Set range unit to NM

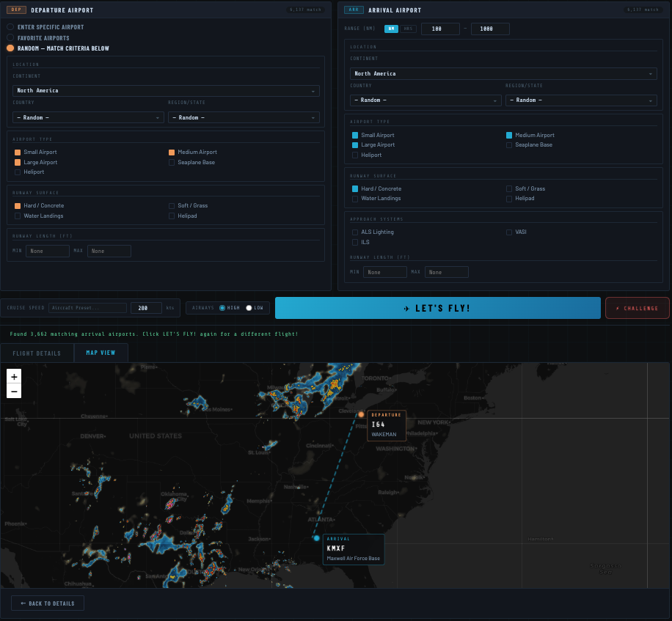[391, 29]
